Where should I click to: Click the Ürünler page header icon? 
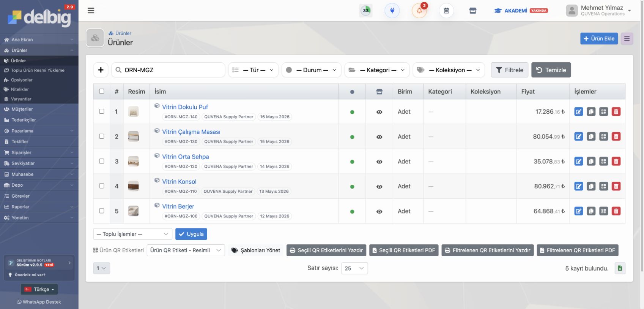pos(95,38)
